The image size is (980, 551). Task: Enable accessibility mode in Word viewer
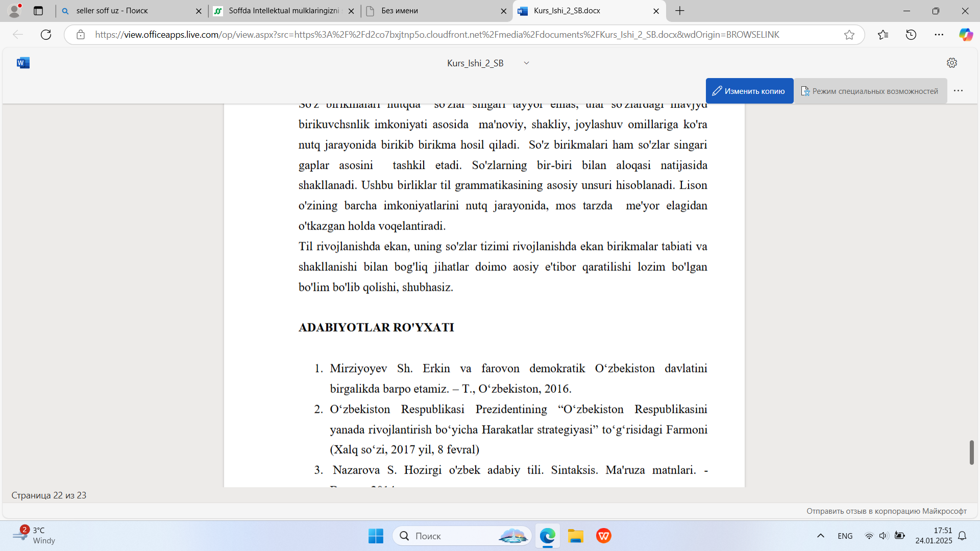pyautogui.click(x=870, y=91)
